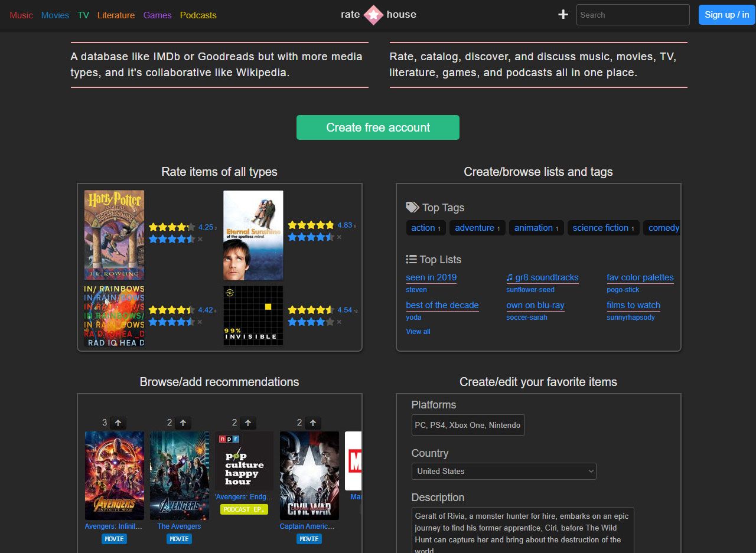Click View all lists link
This screenshot has width=756, height=553.
tap(418, 332)
